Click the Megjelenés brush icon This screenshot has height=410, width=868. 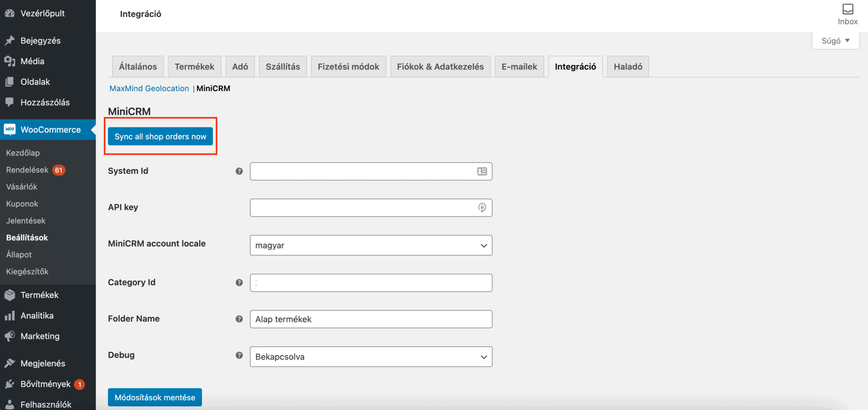[x=9, y=363]
